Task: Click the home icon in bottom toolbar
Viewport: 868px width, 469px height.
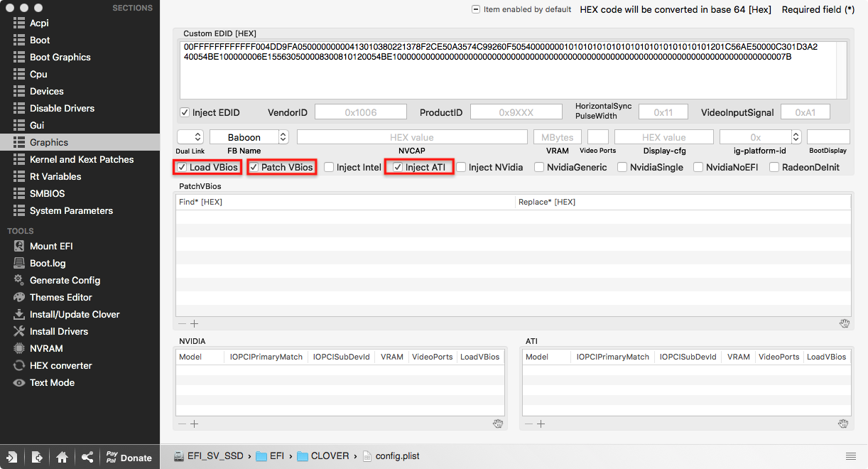Action: pyautogui.click(x=62, y=457)
